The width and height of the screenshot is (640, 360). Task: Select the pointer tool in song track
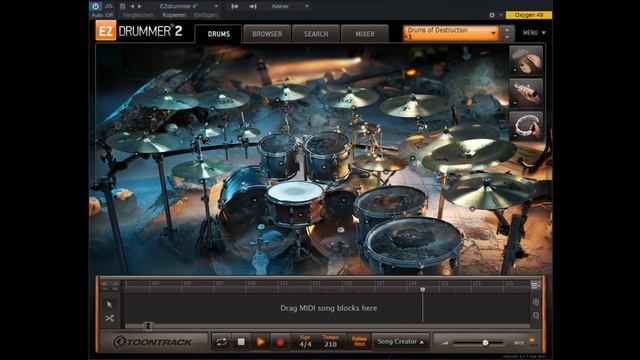coord(109,304)
